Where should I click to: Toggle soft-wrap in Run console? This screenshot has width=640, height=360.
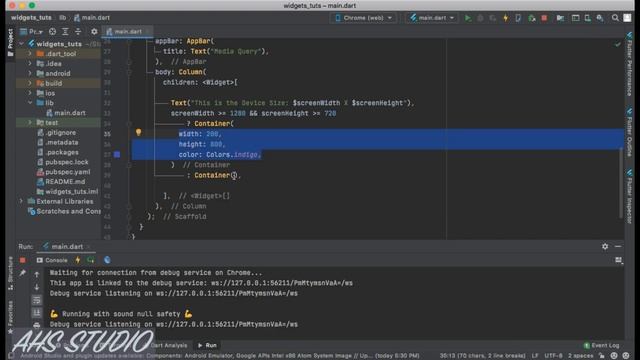pyautogui.click(x=37, y=300)
